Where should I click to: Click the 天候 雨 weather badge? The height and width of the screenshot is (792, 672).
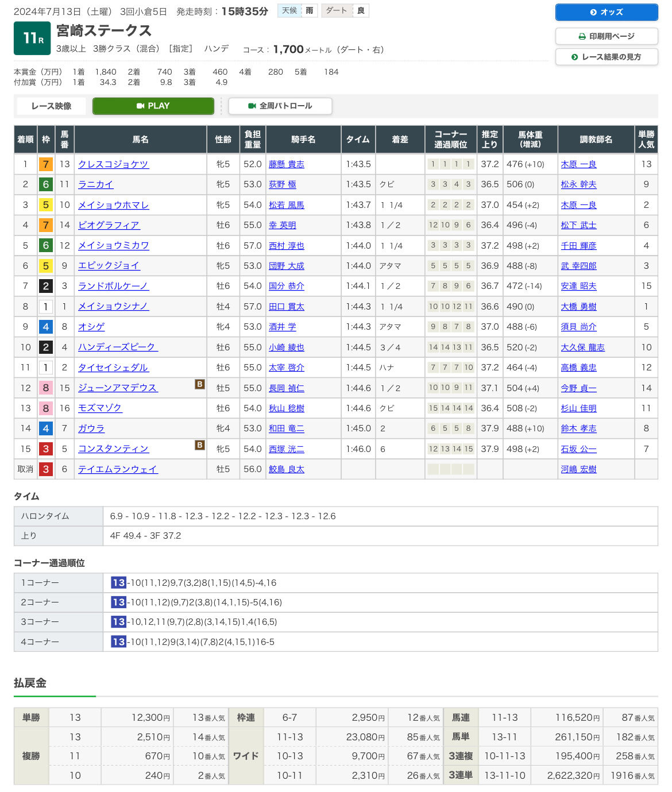pyautogui.click(x=298, y=10)
